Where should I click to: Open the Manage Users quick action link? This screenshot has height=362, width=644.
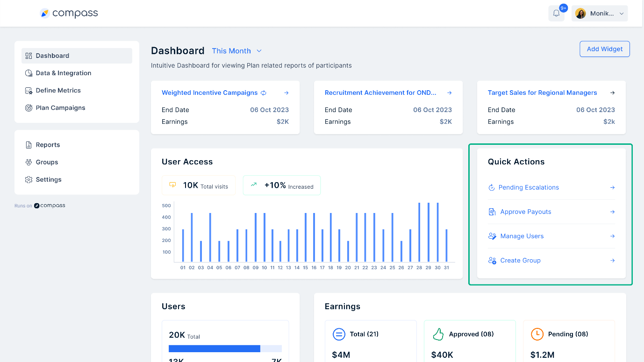point(522,236)
